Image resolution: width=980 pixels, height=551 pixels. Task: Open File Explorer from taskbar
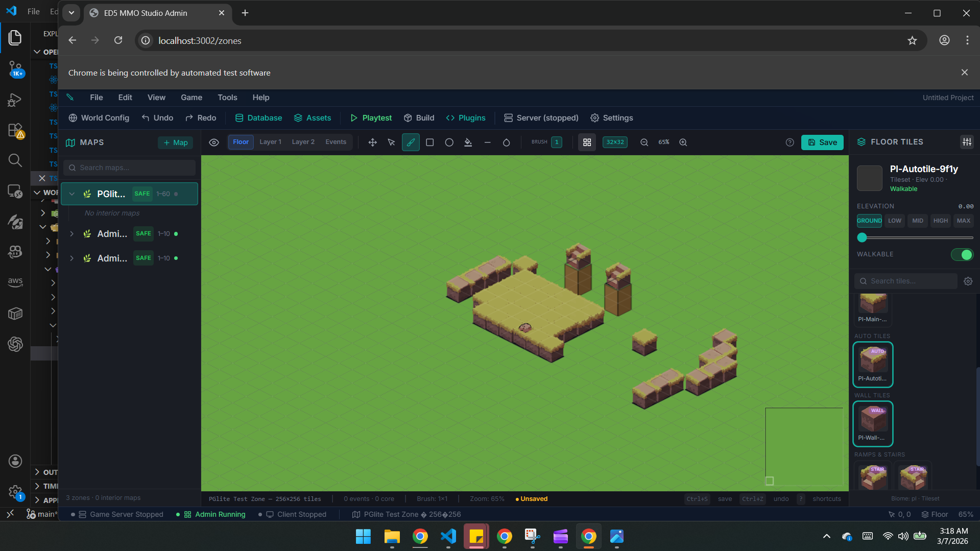[x=392, y=537]
